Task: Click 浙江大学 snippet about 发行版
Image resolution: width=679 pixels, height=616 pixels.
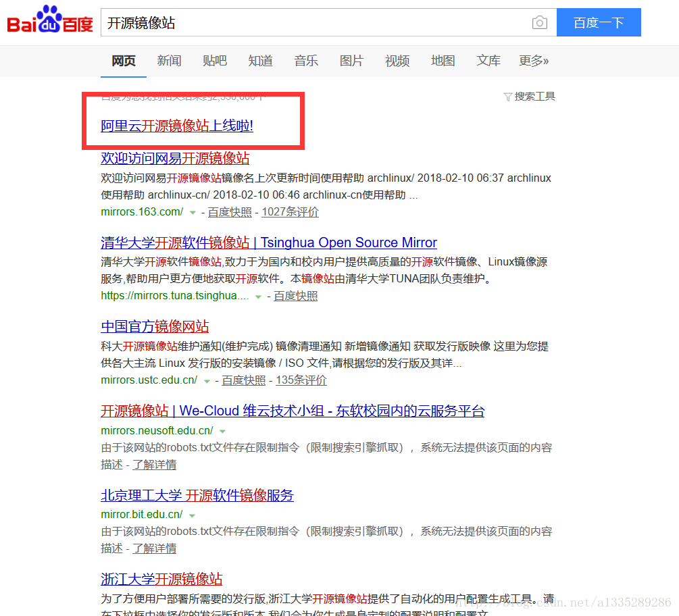Action: 328,605
